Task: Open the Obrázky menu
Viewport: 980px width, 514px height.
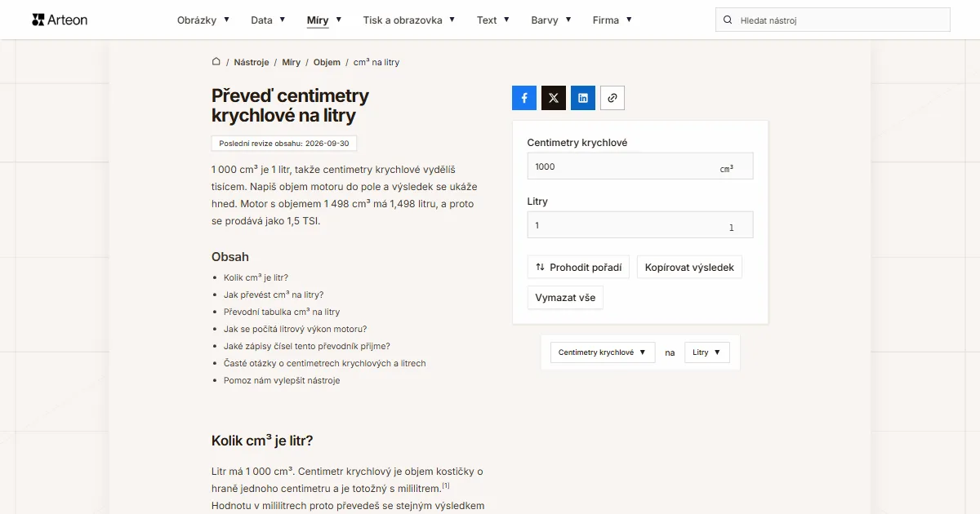Action: point(203,20)
